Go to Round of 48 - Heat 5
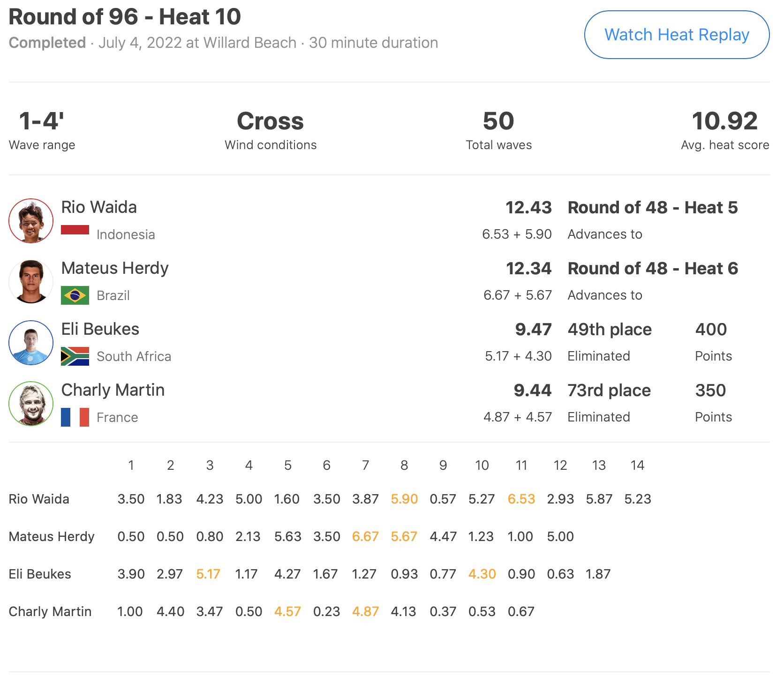 pos(653,208)
